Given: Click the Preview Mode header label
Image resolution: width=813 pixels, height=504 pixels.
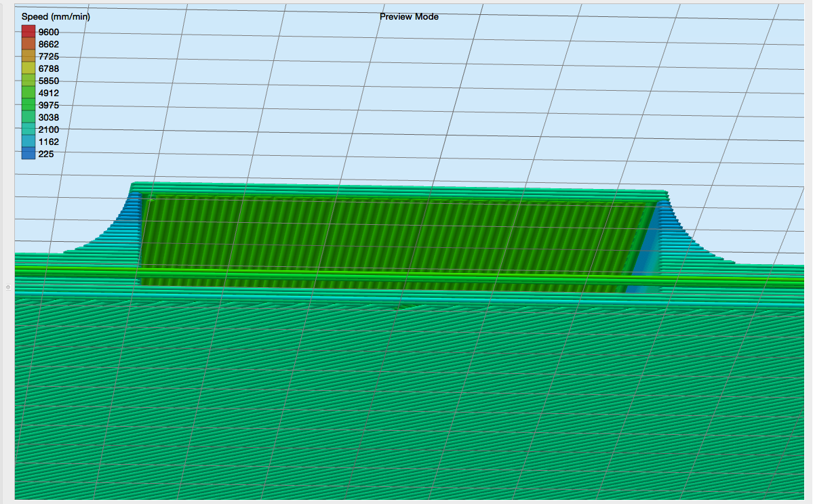Looking at the screenshot, I should click(x=410, y=16).
